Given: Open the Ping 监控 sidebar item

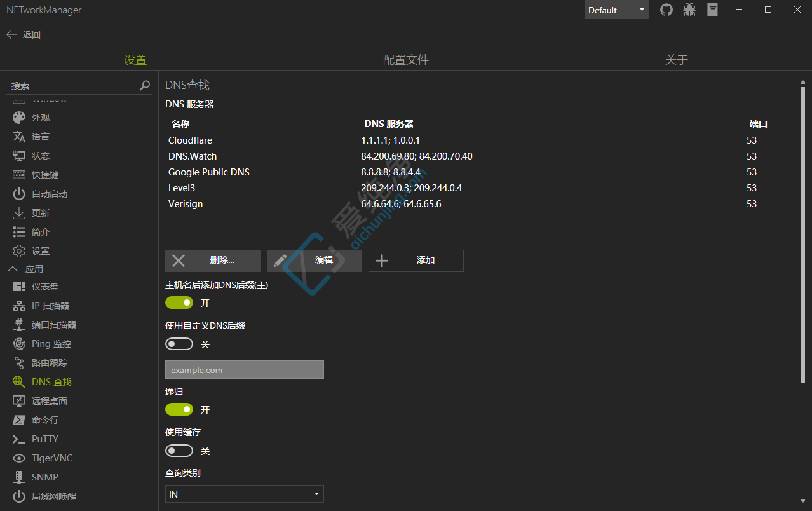Looking at the screenshot, I should [x=51, y=344].
